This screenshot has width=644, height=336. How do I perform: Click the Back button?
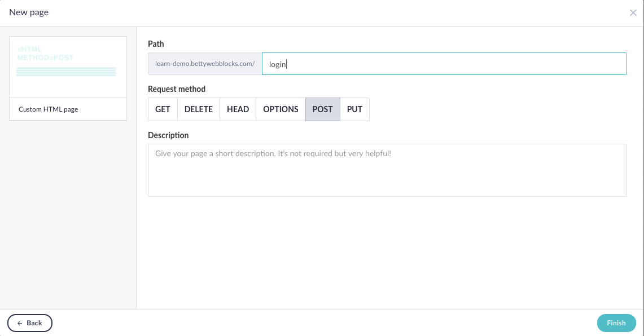coord(29,322)
